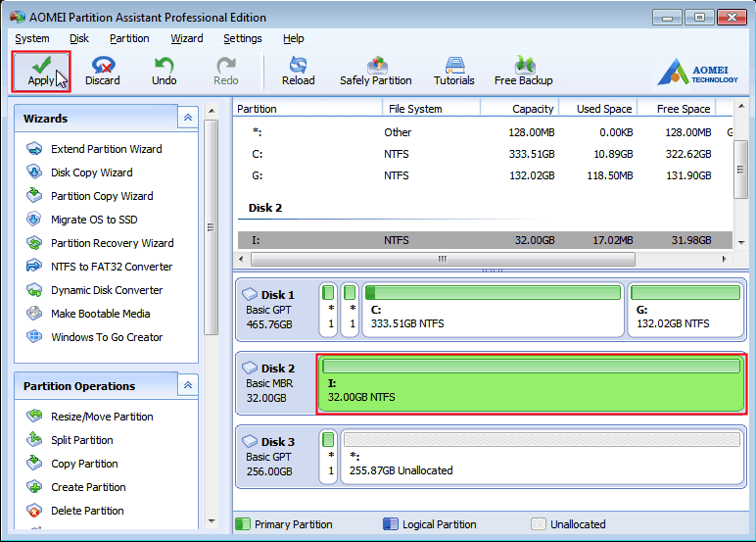Open the Safely Partition tool

click(x=375, y=70)
